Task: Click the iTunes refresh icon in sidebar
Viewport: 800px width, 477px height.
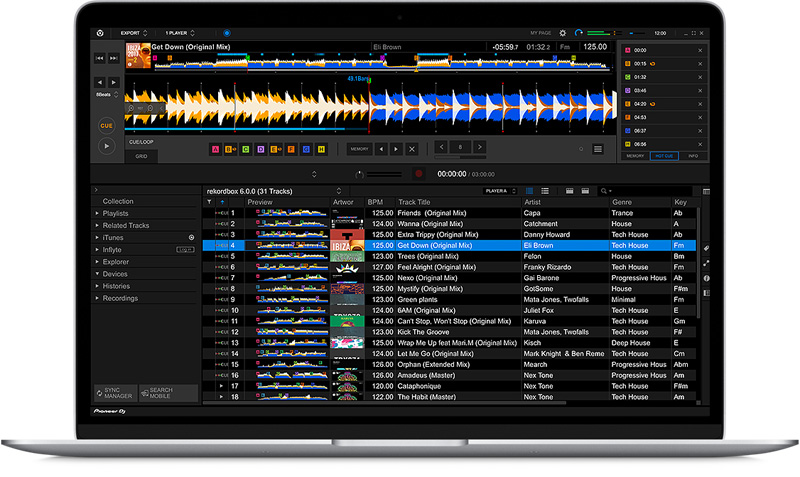Action: click(x=191, y=238)
